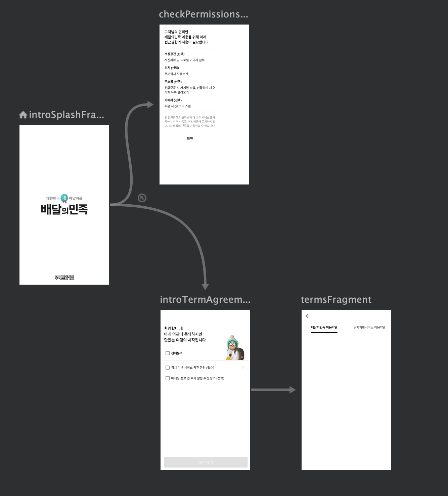
Task: Click the 위치 (선택) permission heading
Action: (172, 68)
